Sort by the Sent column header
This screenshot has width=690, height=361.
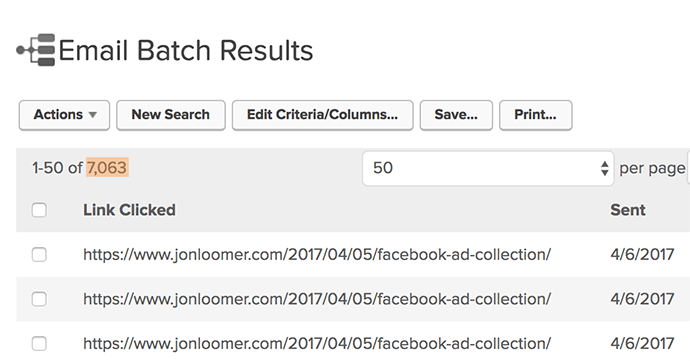coord(628,210)
